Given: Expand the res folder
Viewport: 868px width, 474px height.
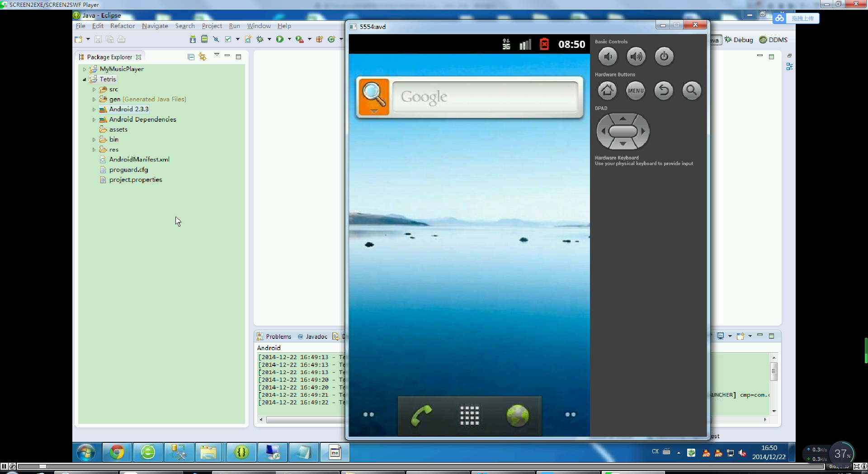Looking at the screenshot, I should 94,150.
